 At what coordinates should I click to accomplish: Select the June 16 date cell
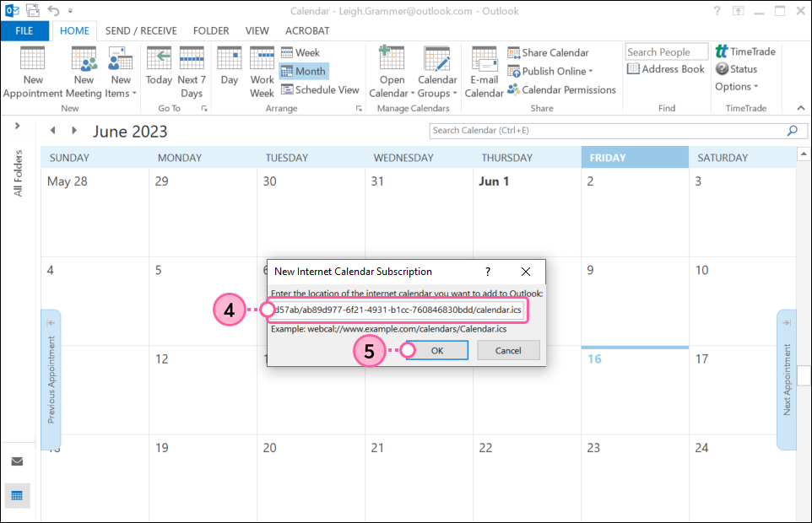[x=635, y=391]
